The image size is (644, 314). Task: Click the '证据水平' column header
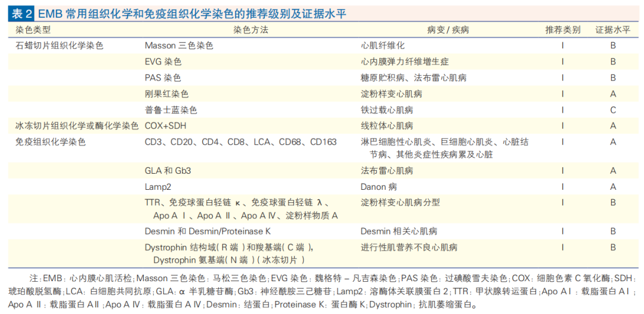pyautogui.click(x=613, y=30)
